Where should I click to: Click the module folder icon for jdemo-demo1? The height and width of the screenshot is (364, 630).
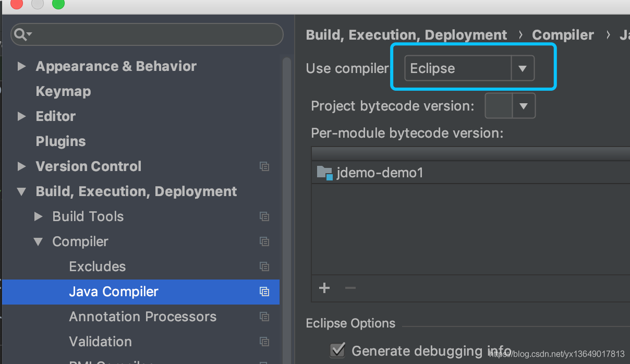click(x=324, y=173)
